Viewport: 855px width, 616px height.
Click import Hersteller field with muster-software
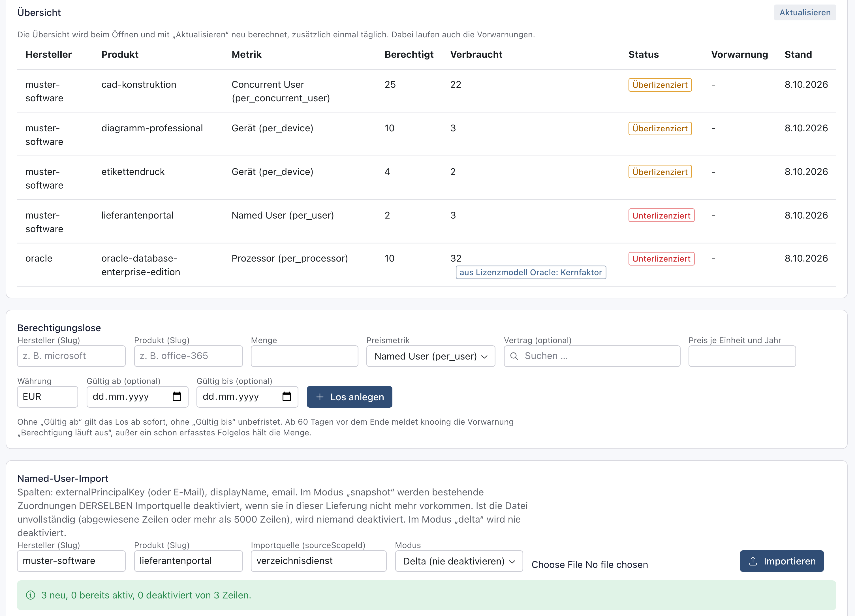click(71, 561)
